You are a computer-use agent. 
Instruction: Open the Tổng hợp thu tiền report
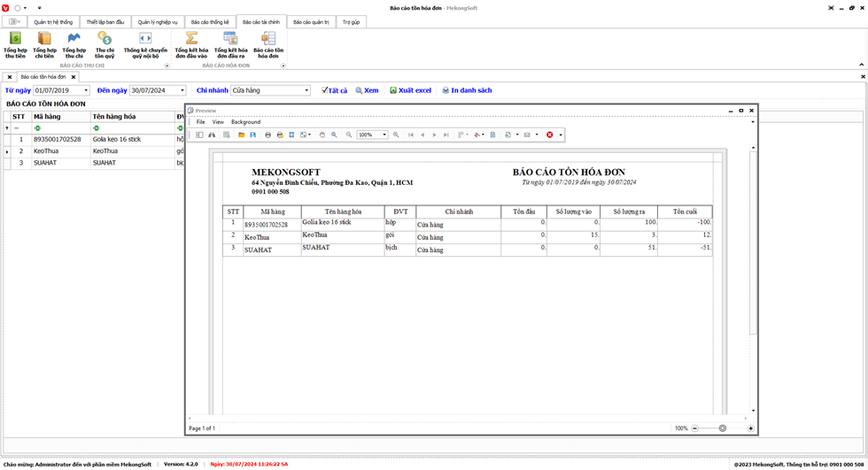pos(15,44)
